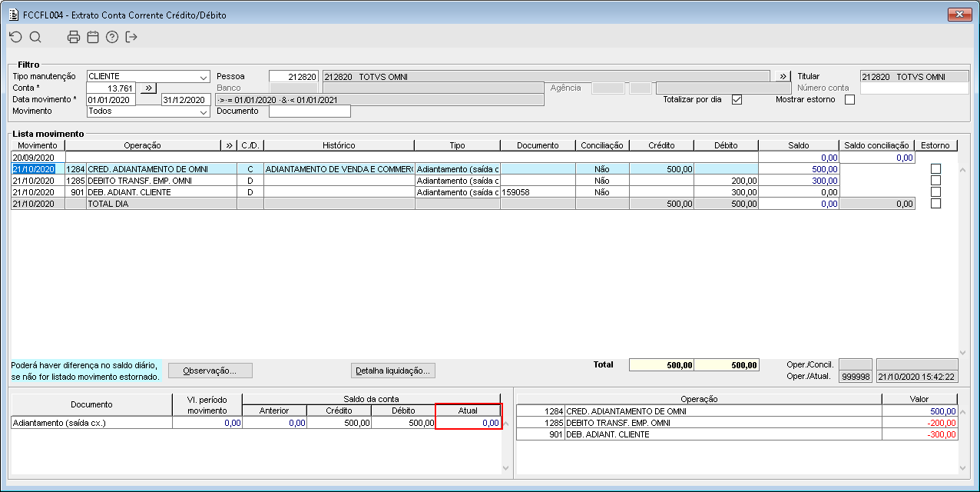Check Estorno box for TOTAL DIA row

click(935, 204)
